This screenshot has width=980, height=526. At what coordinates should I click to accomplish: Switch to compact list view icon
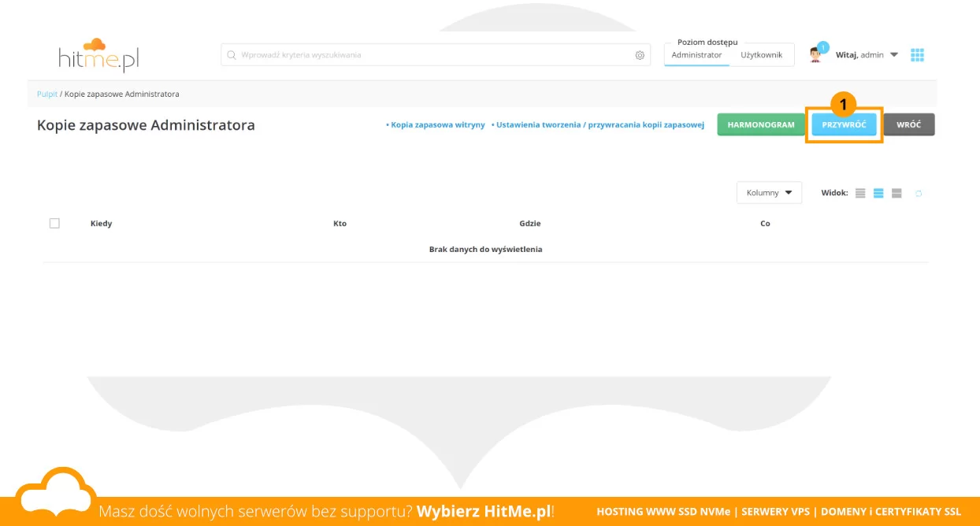click(x=860, y=193)
